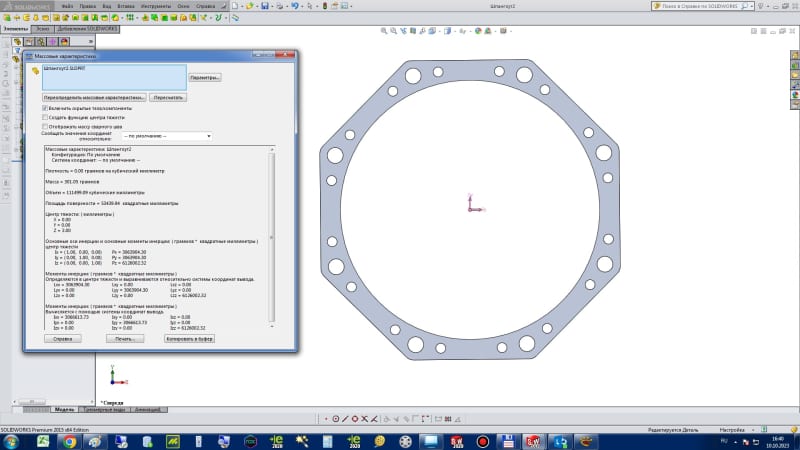Open the Вид menu
The height and width of the screenshot is (450, 800).
107,6
